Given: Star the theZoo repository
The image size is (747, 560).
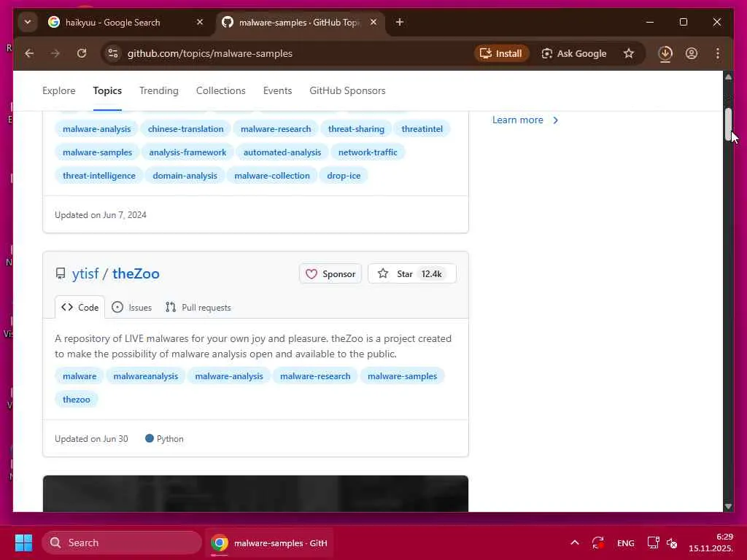Looking at the screenshot, I should (412, 274).
